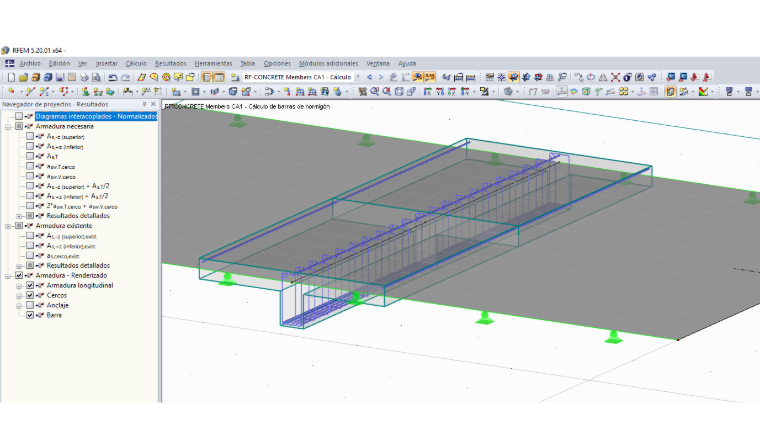Click the red X delete icon
The image size is (760, 446).
pyautogui.click(x=615, y=77)
